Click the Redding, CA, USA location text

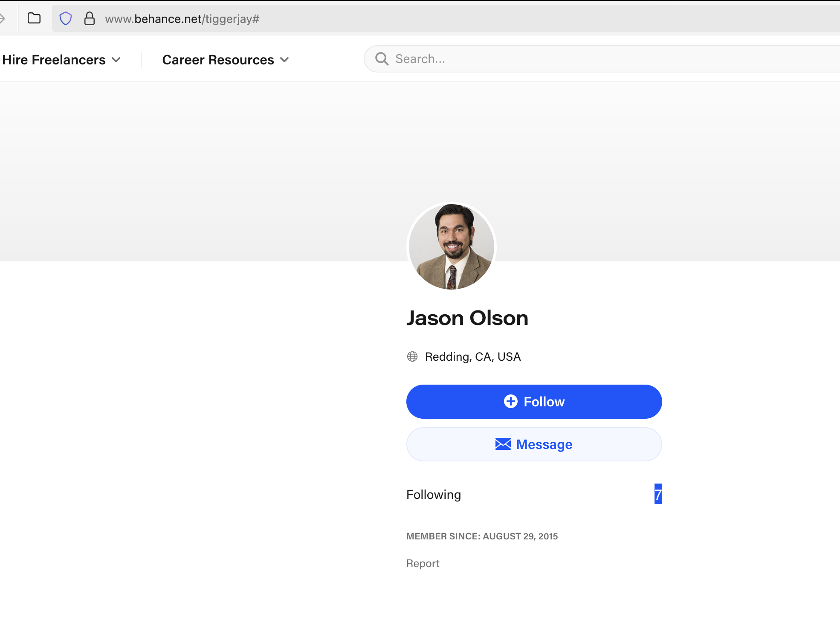(473, 356)
